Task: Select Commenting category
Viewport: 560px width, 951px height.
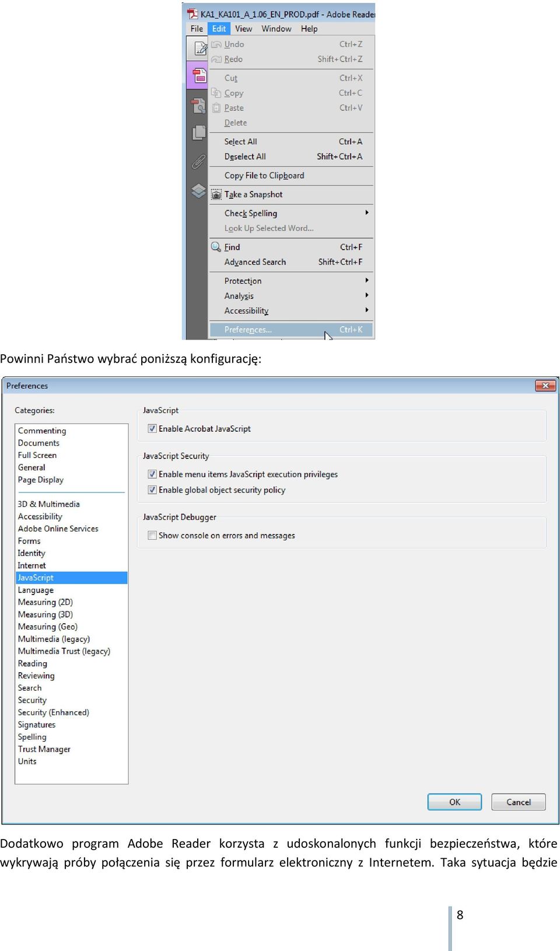Action: coord(42,431)
